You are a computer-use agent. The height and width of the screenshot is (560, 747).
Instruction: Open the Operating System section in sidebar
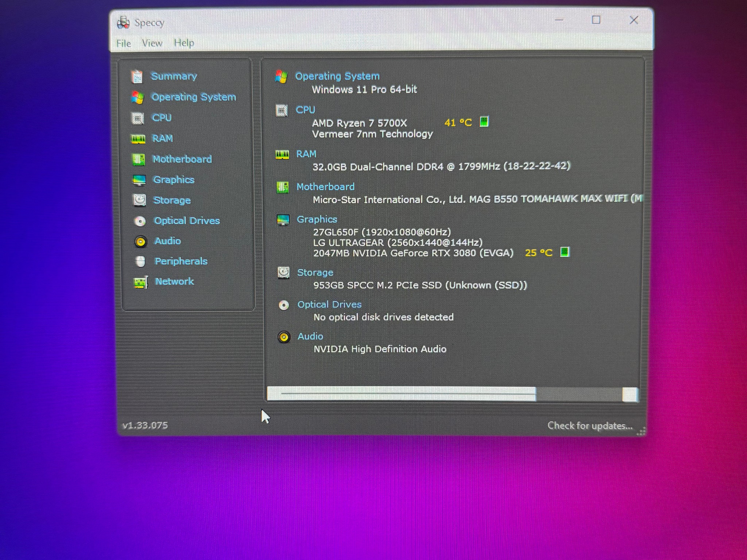(x=194, y=97)
